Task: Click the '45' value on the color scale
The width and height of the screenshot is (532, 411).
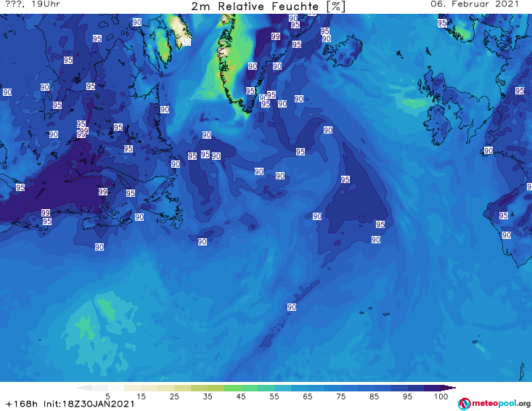Action: (241, 396)
